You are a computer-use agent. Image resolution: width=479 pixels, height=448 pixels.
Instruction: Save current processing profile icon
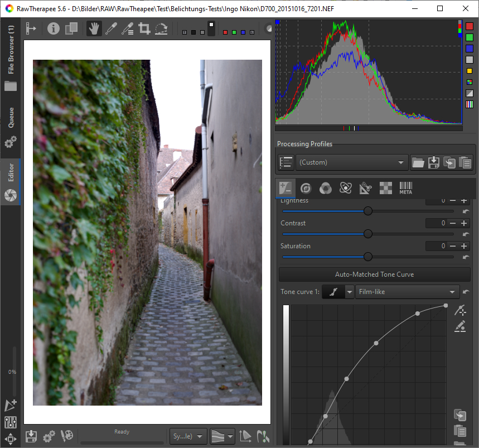pyautogui.click(x=433, y=162)
